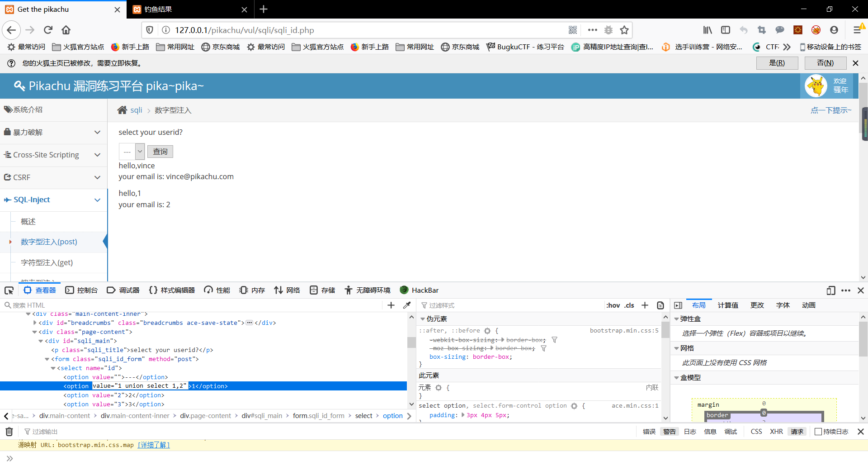The image size is (868, 466).
Task: Open the userid select dropdown
Action: pyautogui.click(x=132, y=152)
